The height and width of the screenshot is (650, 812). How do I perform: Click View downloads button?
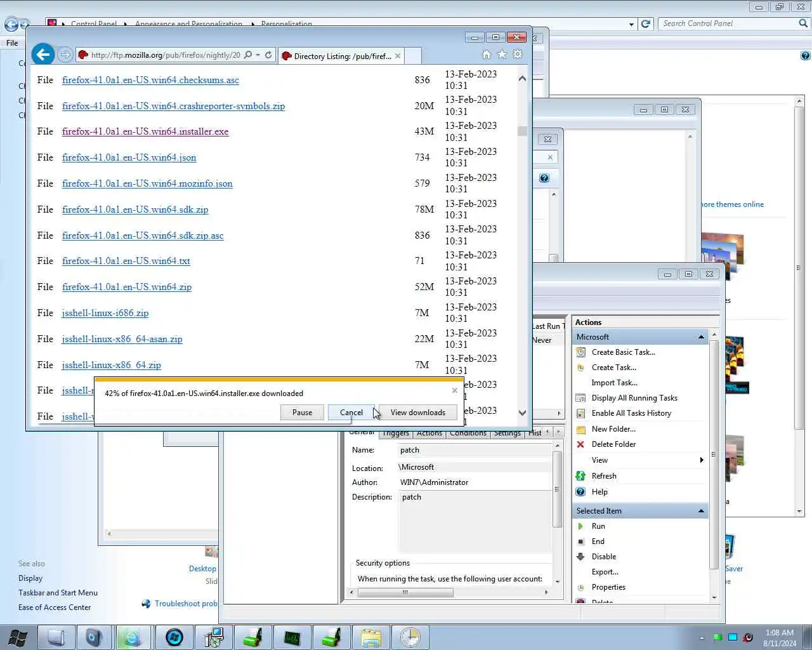tap(417, 413)
